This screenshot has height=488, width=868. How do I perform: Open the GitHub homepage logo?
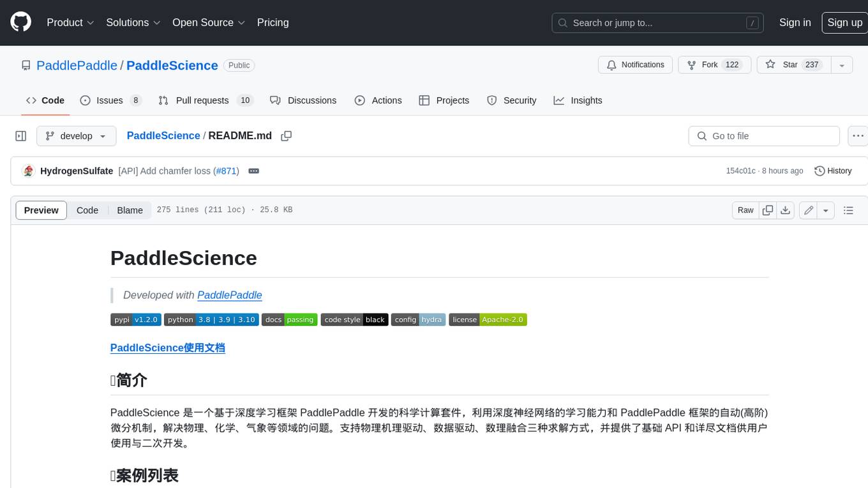point(20,22)
